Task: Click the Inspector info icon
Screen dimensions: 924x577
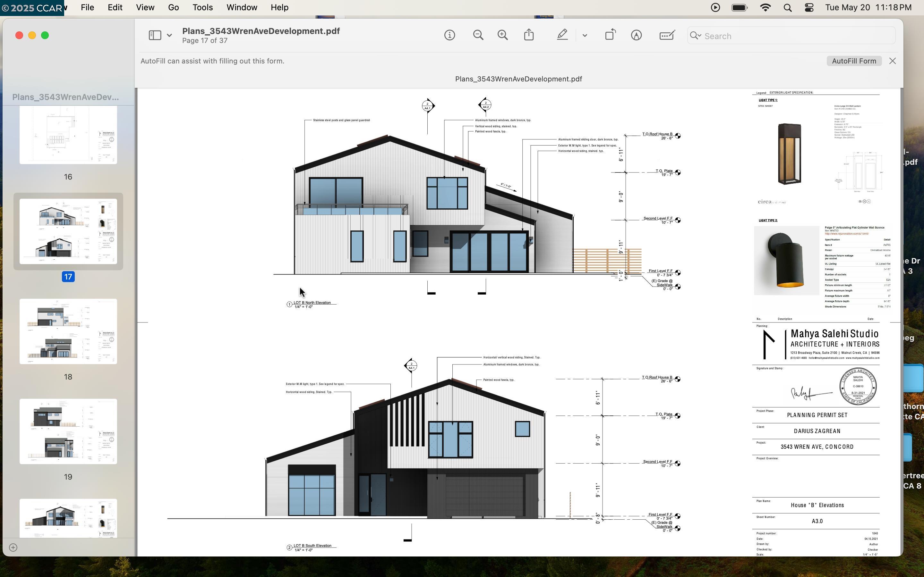Action: pyautogui.click(x=449, y=36)
